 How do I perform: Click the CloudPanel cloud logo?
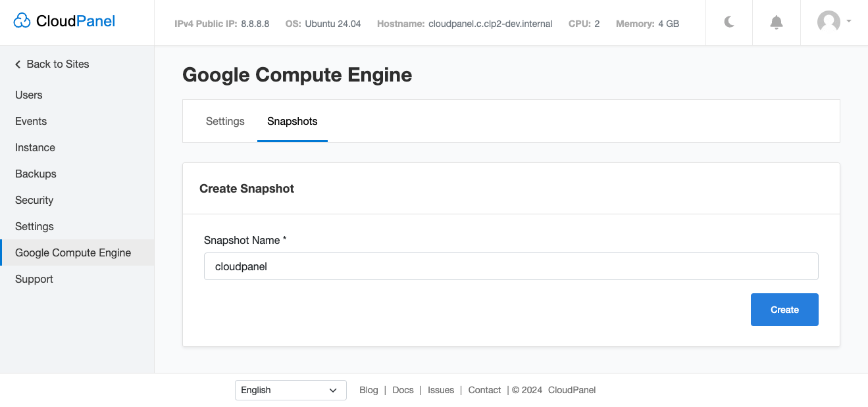click(22, 22)
